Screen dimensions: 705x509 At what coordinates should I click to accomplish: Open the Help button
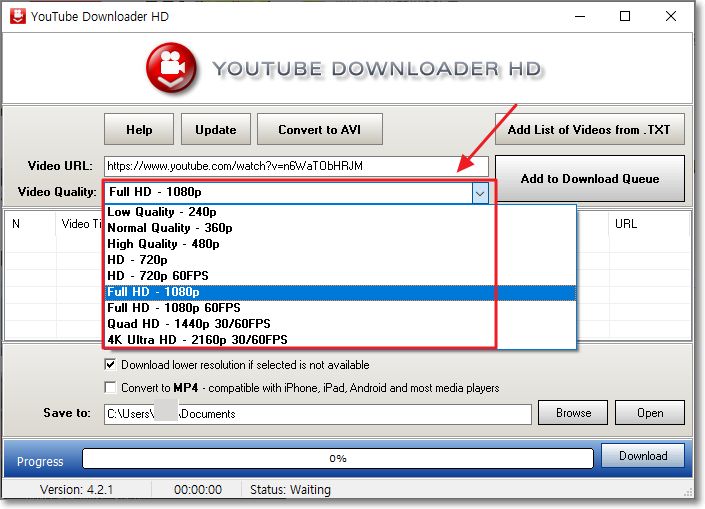(139, 129)
